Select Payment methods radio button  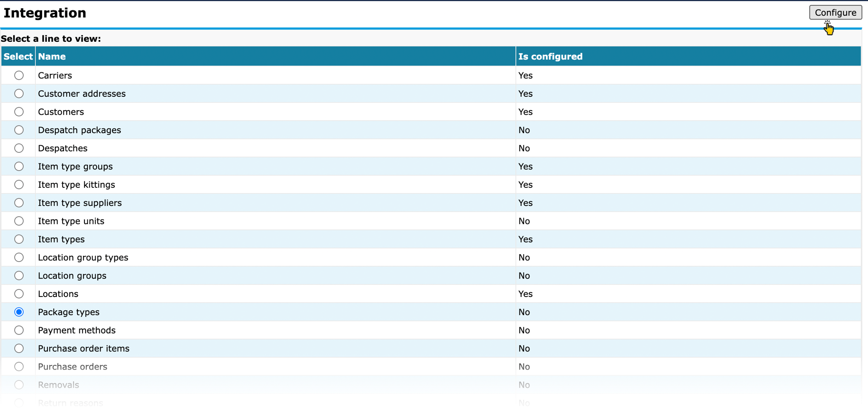(x=19, y=330)
